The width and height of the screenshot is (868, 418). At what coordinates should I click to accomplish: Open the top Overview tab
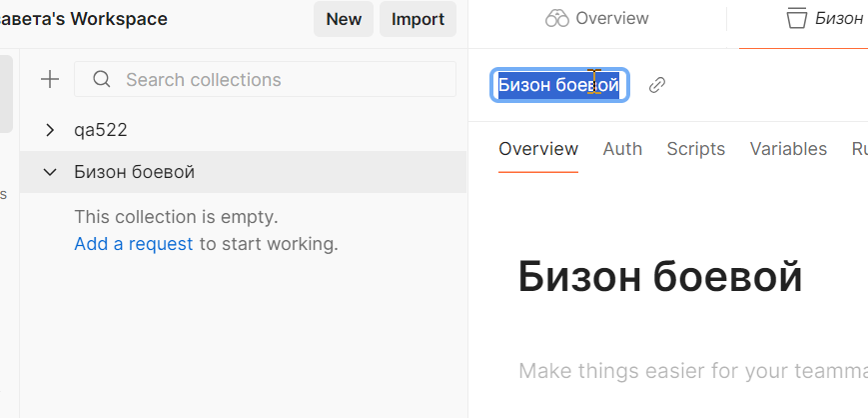[597, 19]
